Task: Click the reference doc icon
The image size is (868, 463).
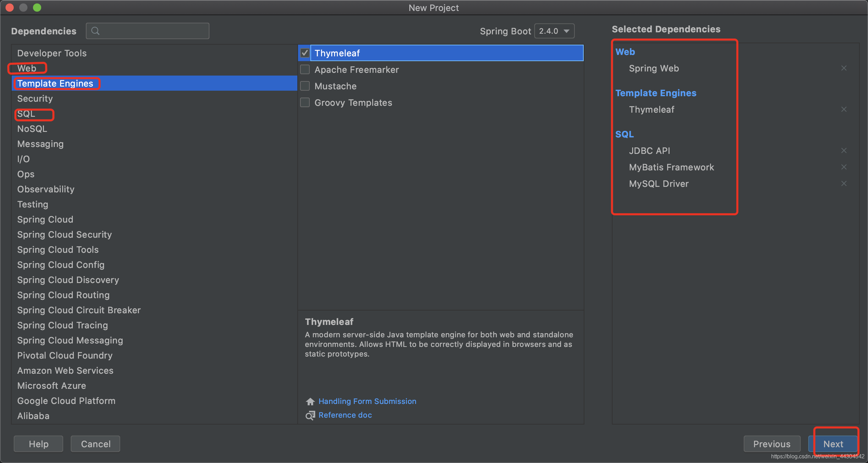Action: click(x=310, y=415)
